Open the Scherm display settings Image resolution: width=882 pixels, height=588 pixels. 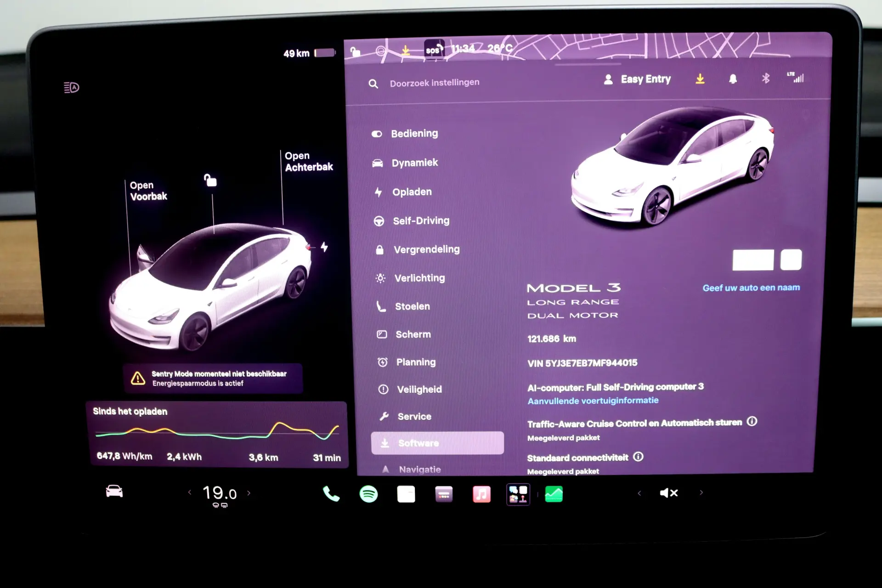[x=404, y=334]
